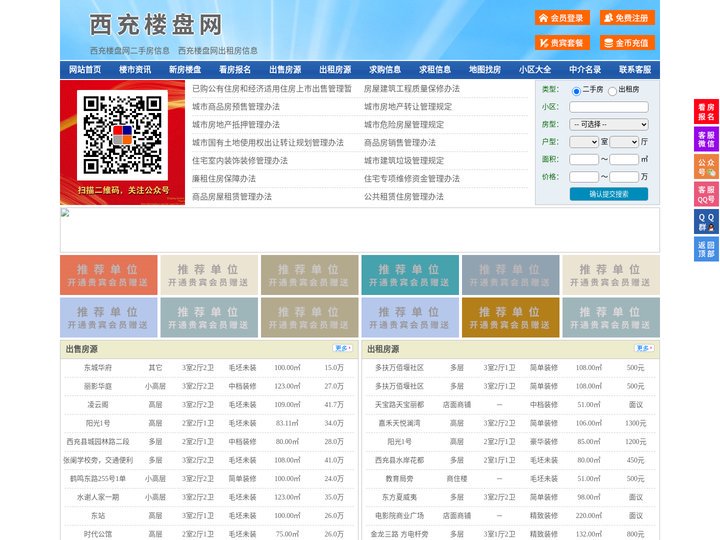The height and width of the screenshot is (540, 720).
Task: Open the 城市商品房预售管理办法 link
Action: pos(236,107)
